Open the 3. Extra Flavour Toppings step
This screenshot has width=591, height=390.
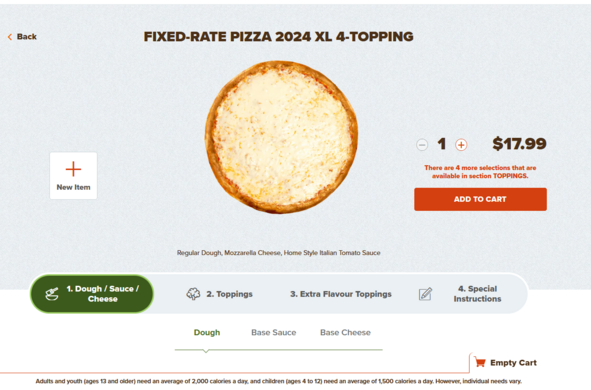pos(341,294)
